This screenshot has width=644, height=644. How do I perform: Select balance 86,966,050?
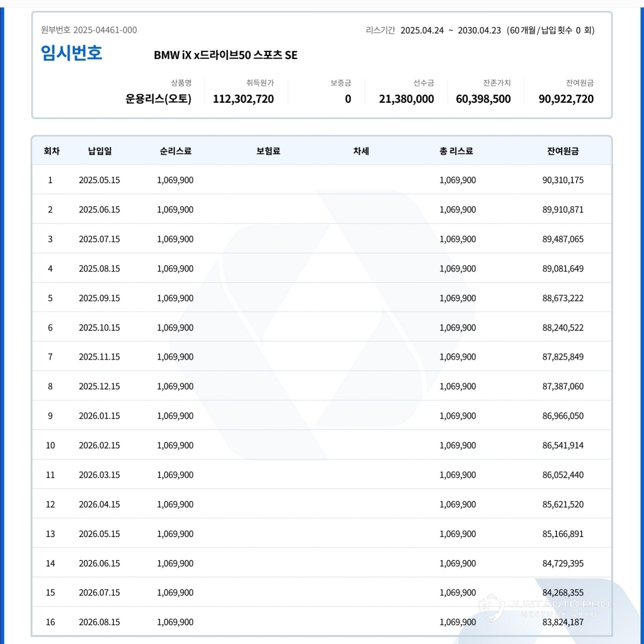563,416
